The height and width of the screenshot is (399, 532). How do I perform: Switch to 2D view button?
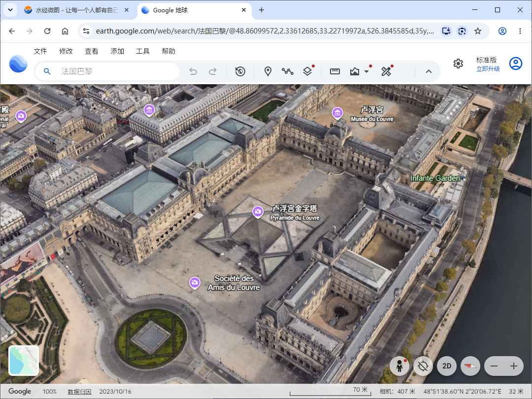click(446, 366)
